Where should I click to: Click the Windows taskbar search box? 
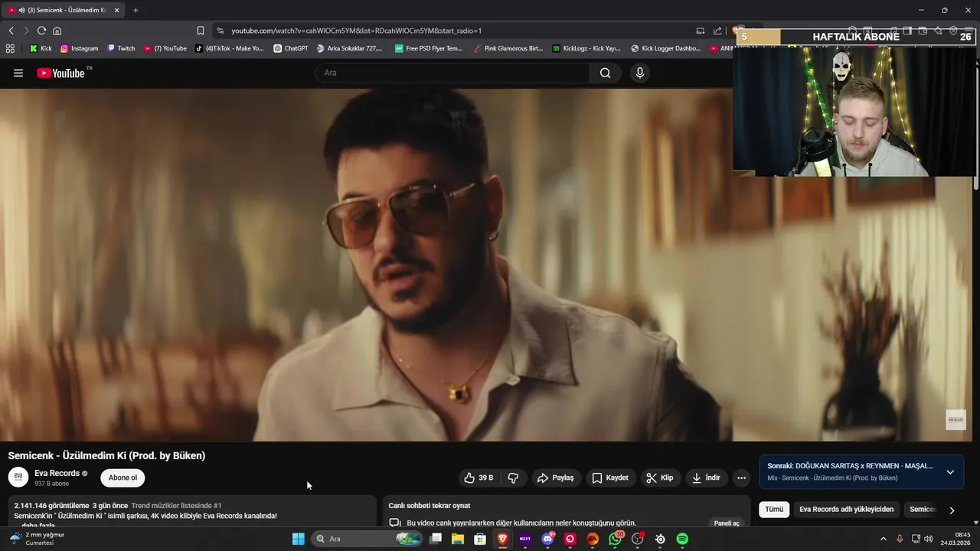[367, 539]
